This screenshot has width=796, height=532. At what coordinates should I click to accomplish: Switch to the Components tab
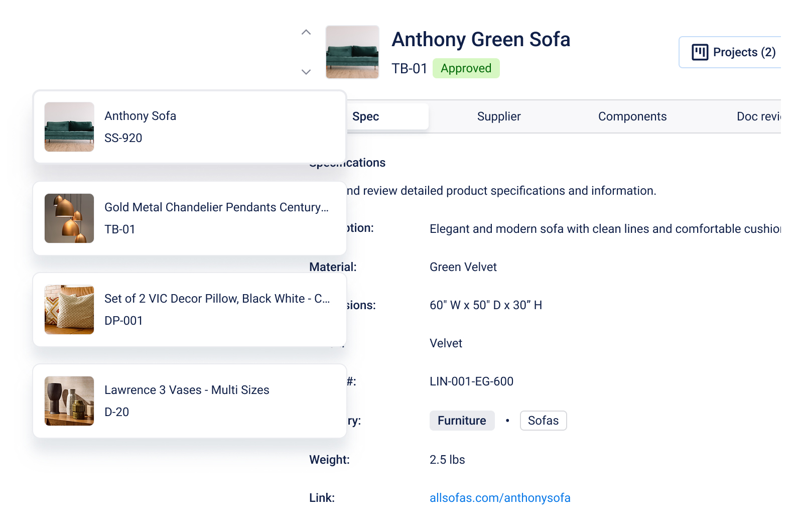click(632, 116)
